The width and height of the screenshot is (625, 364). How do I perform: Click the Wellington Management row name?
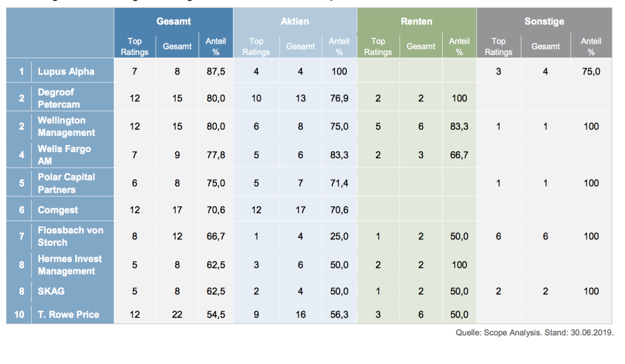coord(66,126)
